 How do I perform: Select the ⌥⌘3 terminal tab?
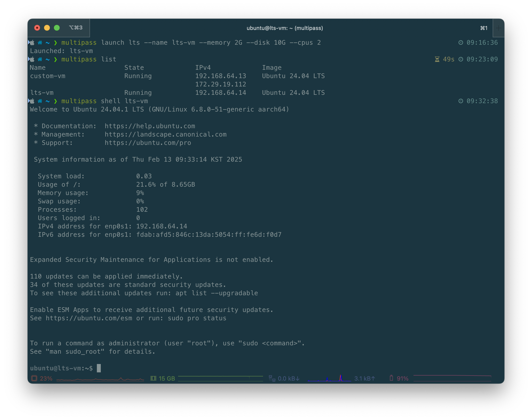[x=76, y=28]
